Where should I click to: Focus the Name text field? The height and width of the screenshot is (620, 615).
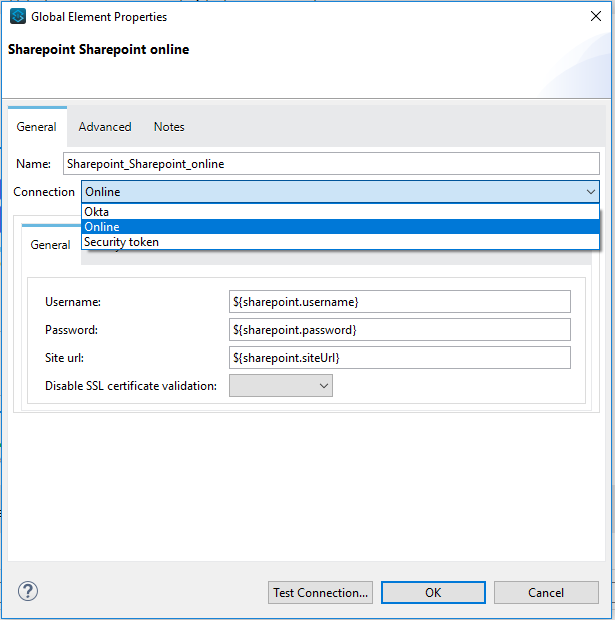tap(330, 164)
